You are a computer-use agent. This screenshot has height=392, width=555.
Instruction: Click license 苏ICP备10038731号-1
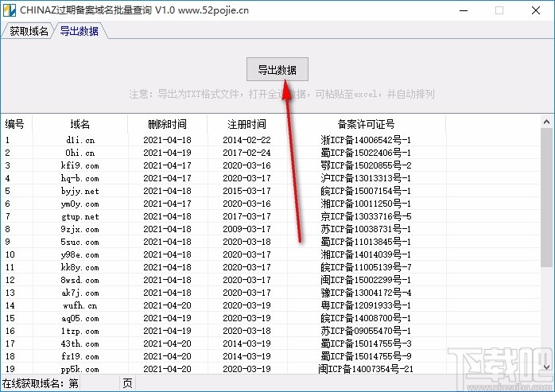tap(366, 230)
